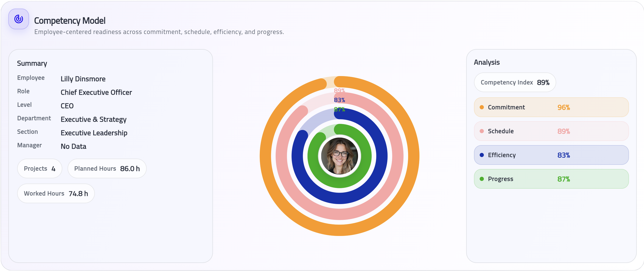Image resolution: width=644 pixels, height=271 pixels.
Task: Click the green Progress legend dot
Action: tap(482, 179)
